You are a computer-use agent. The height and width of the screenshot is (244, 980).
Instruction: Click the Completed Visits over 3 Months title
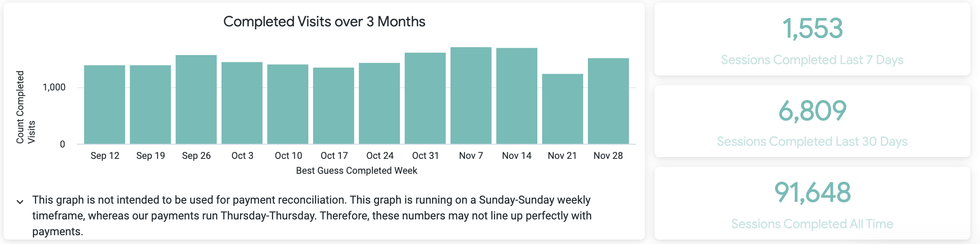pos(324,22)
